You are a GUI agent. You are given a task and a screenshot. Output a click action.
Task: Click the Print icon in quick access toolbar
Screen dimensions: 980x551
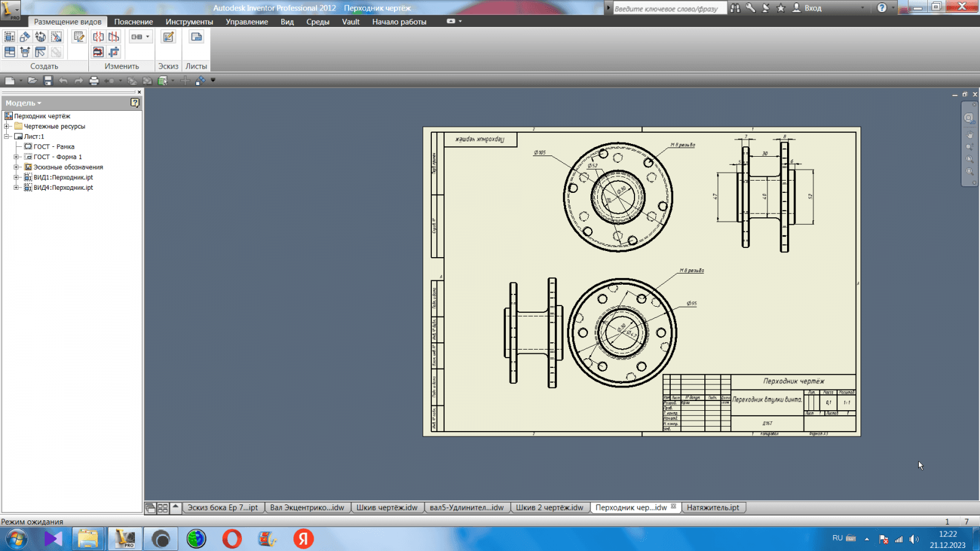(94, 80)
